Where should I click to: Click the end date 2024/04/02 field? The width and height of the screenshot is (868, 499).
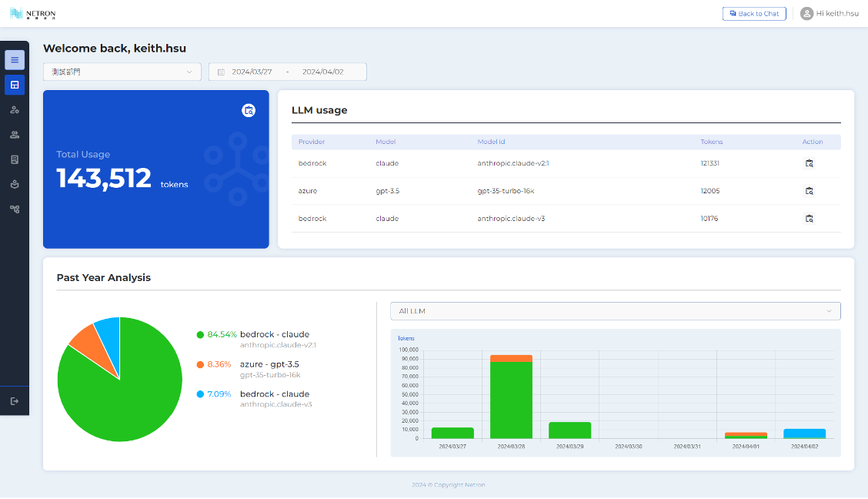[322, 72]
